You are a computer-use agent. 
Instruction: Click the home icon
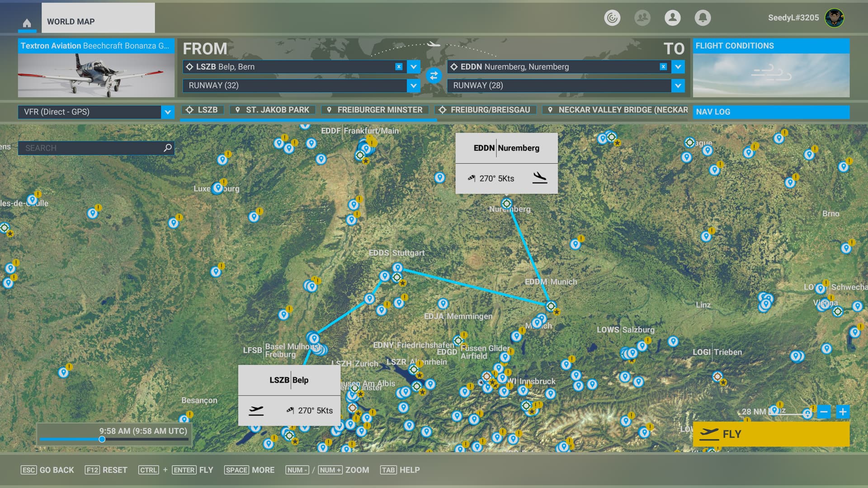(27, 23)
